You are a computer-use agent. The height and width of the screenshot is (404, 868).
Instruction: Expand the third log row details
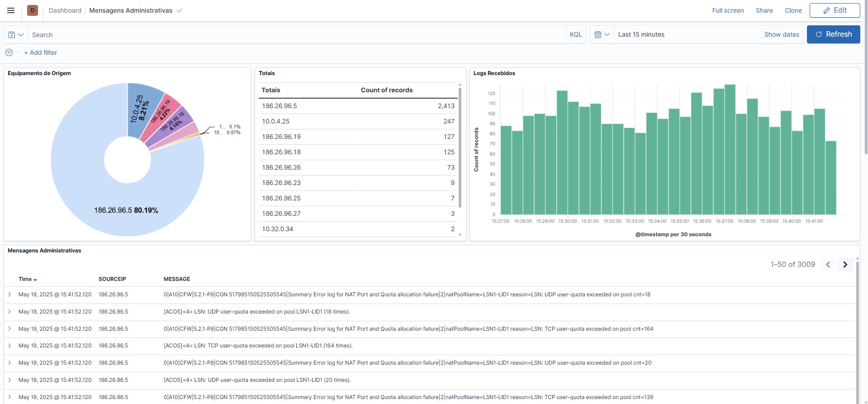click(9, 329)
